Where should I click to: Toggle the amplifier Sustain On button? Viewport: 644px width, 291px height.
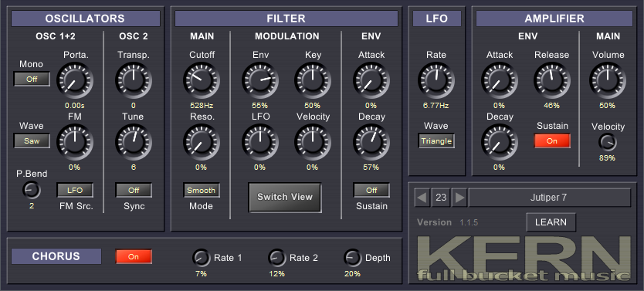552,140
